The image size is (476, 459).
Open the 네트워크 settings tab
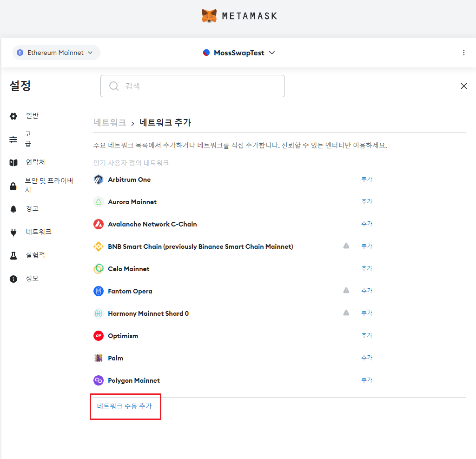(39, 232)
